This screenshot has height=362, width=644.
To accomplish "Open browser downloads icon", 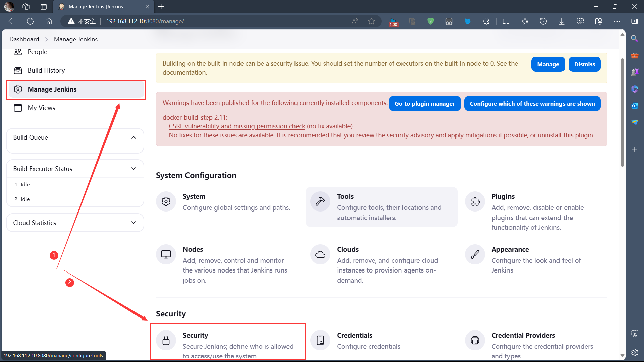I will pos(562,21).
